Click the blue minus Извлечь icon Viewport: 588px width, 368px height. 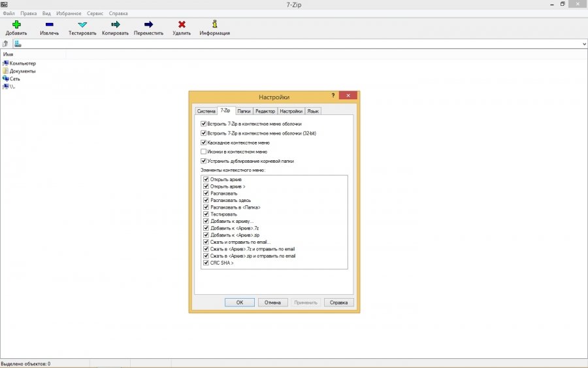pos(49,24)
